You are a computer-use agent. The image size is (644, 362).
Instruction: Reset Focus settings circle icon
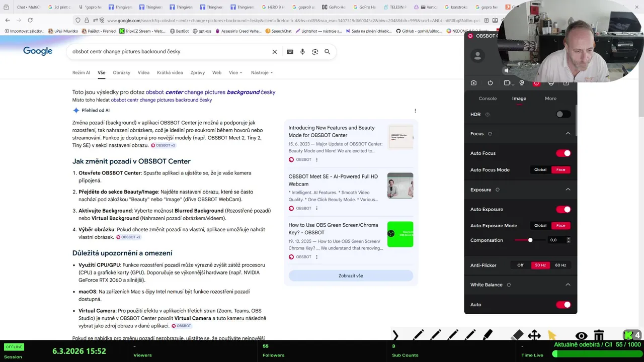click(x=490, y=134)
